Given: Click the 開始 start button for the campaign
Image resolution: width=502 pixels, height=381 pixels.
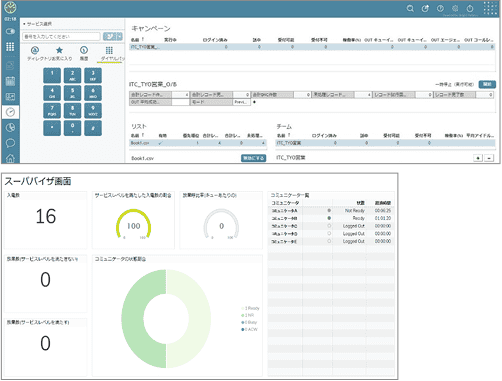Looking at the screenshot, I should pos(487,84).
